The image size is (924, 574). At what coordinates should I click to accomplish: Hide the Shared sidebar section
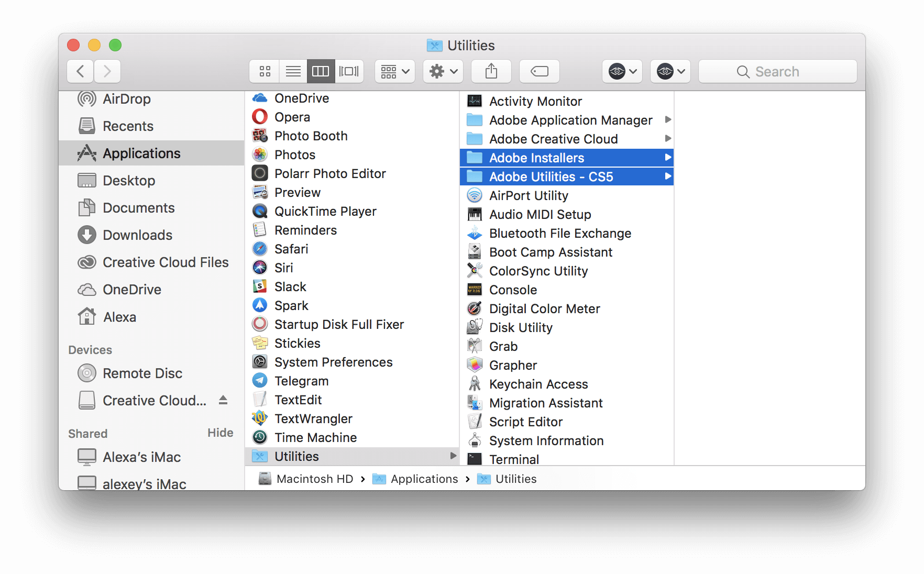point(220,433)
